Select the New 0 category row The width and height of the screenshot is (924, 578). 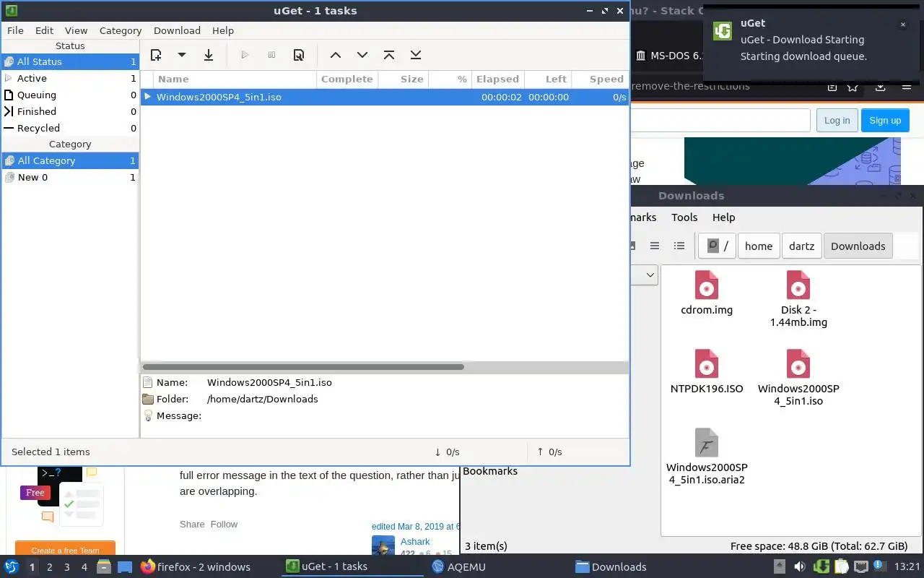click(x=70, y=177)
